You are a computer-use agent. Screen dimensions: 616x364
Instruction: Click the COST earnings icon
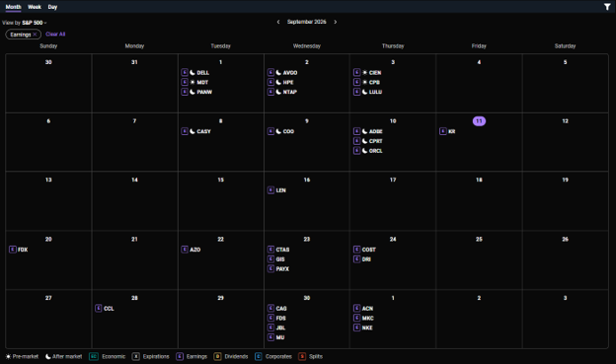pos(356,250)
